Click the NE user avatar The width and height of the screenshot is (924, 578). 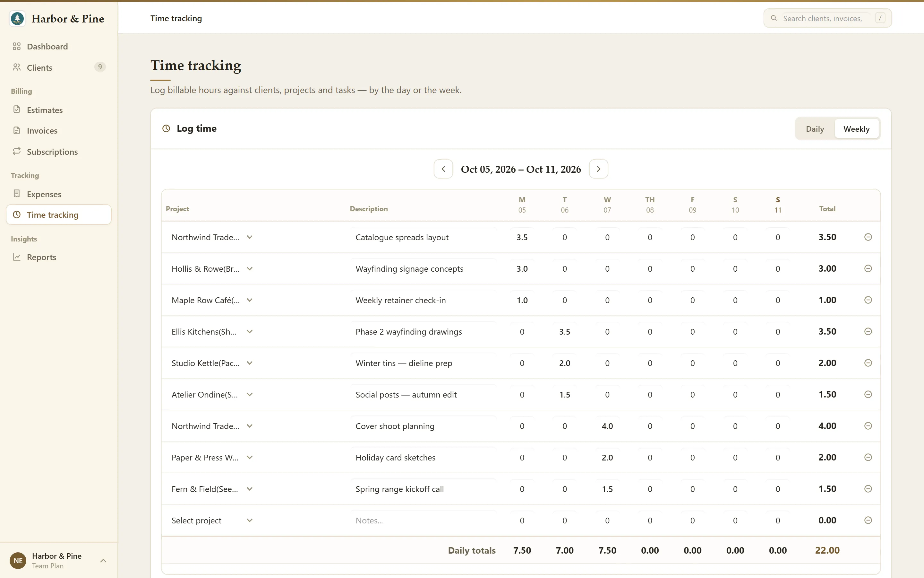pyautogui.click(x=18, y=560)
